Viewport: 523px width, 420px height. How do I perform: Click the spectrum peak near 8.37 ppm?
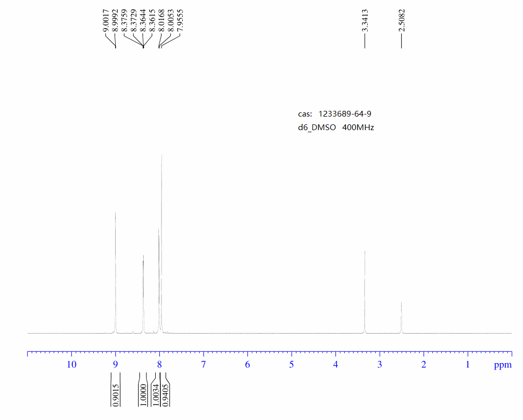(143, 294)
